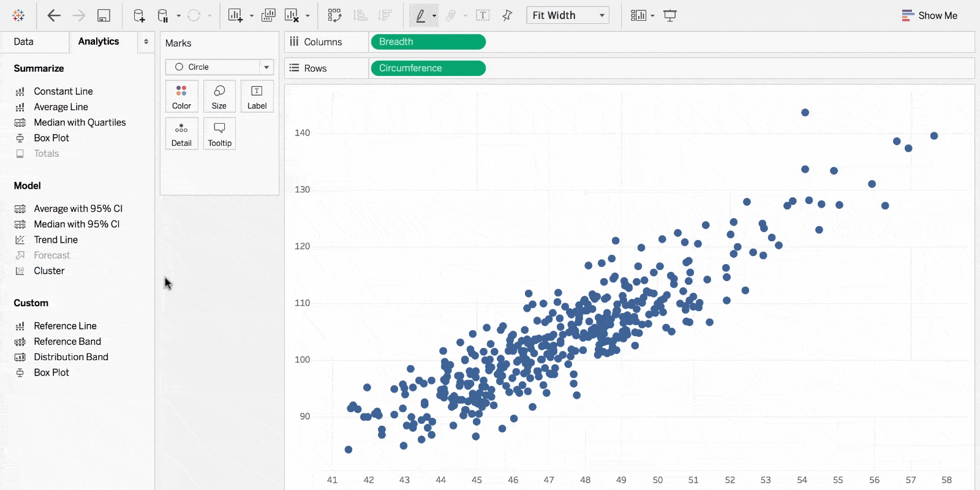The image size is (980, 490).
Task: Click the new worksheet icon
Action: click(x=235, y=16)
